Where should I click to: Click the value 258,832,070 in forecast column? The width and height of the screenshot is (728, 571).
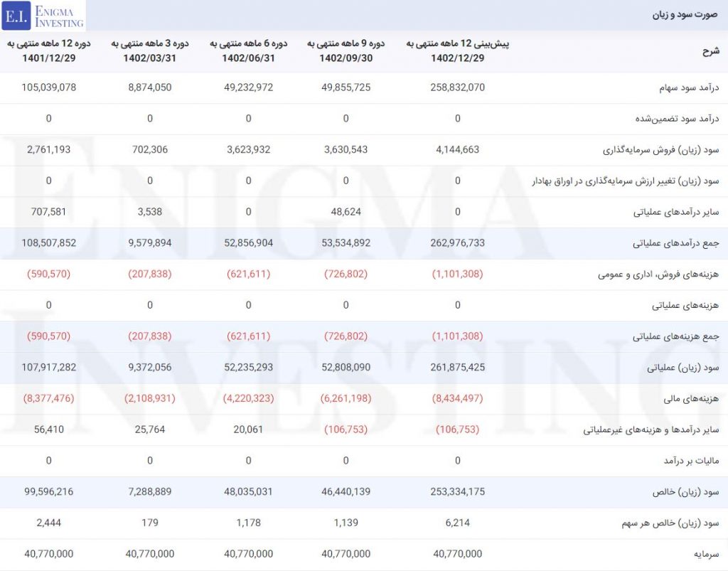tap(457, 87)
